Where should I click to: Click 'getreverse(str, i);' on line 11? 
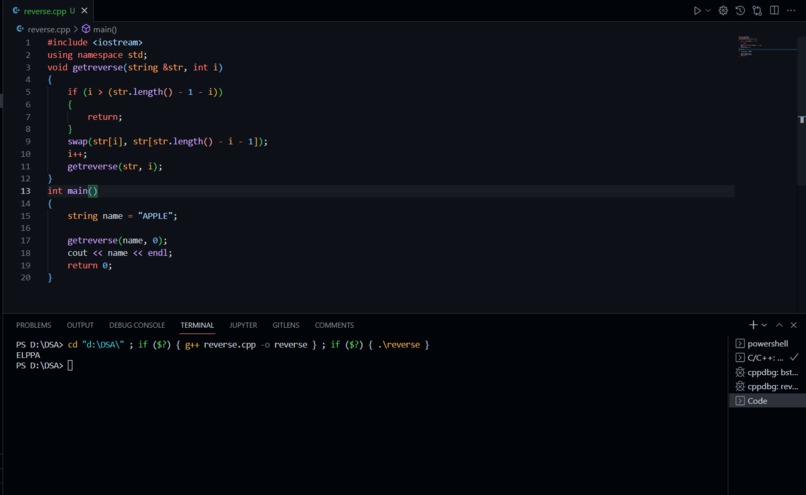click(x=115, y=166)
